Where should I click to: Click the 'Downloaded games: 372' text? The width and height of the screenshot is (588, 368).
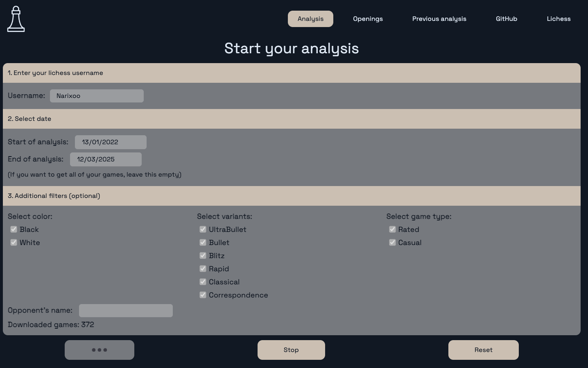point(51,325)
